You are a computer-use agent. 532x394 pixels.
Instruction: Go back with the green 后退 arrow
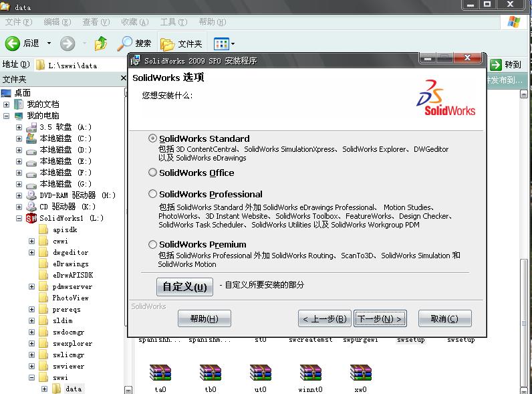pyautogui.click(x=13, y=43)
